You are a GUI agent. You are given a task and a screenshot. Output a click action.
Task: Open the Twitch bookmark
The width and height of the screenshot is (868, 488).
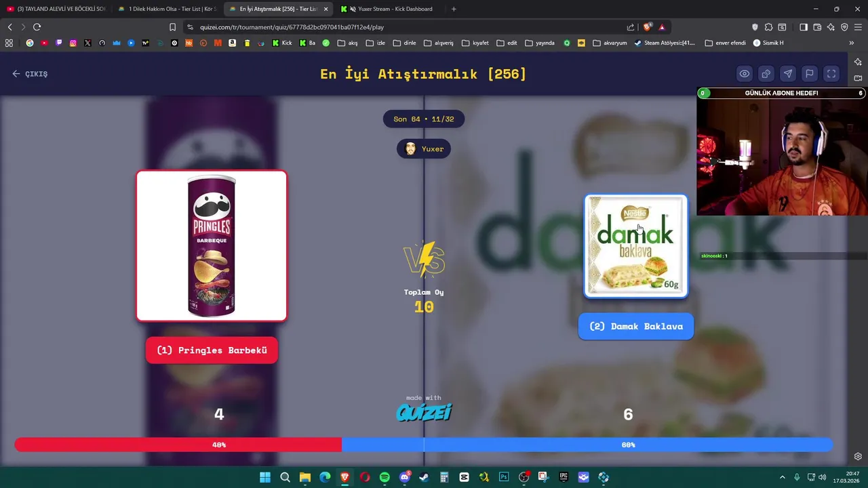(58, 43)
